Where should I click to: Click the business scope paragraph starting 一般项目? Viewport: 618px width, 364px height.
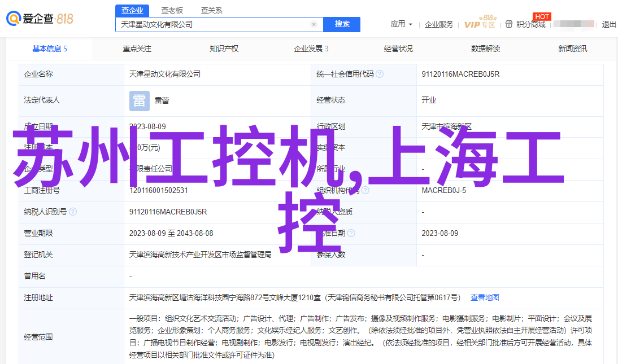tap(360, 337)
